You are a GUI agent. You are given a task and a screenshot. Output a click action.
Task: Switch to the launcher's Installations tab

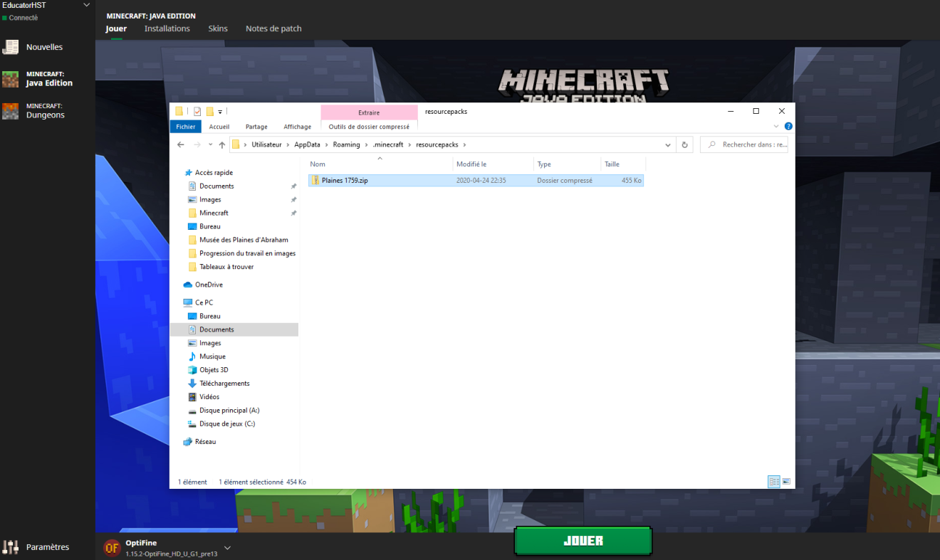coord(167,28)
